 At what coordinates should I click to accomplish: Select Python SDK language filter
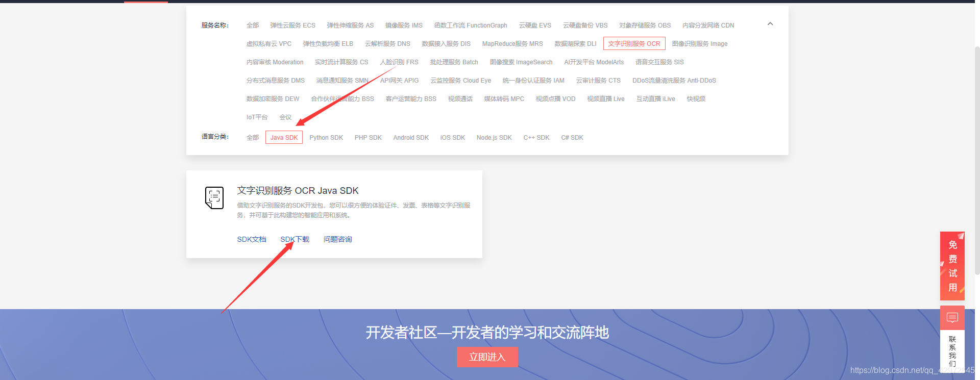pyautogui.click(x=326, y=138)
